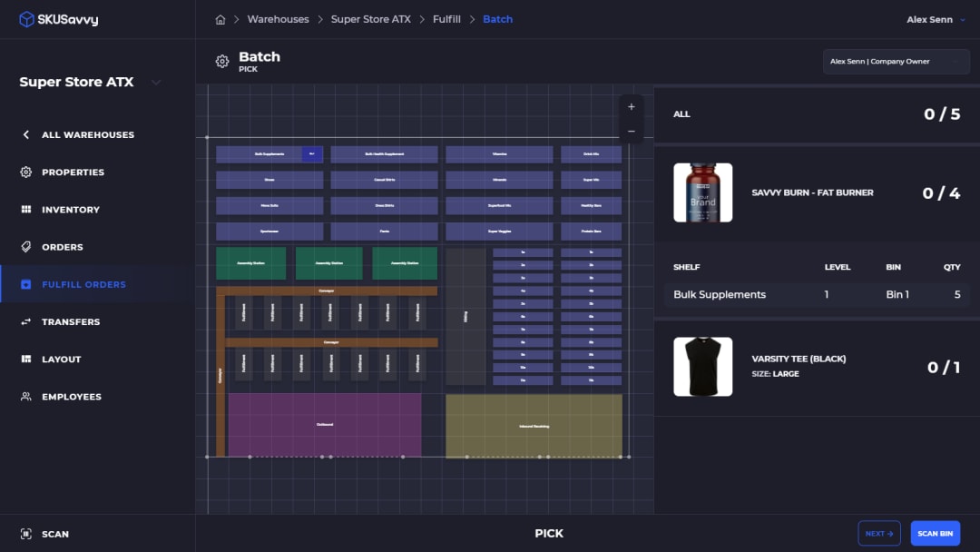Expand the Super Store ATX warehouse switcher

(x=156, y=82)
